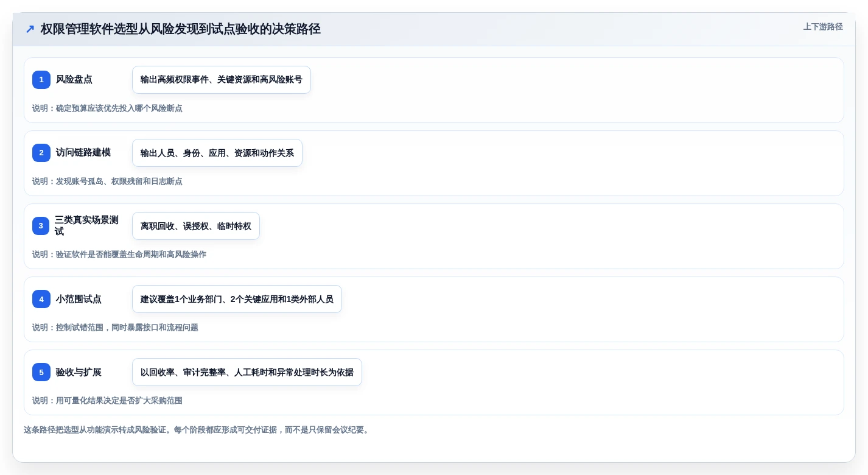868x475 pixels.
Task: Click the 小范围试点 step title
Action: coord(79,299)
